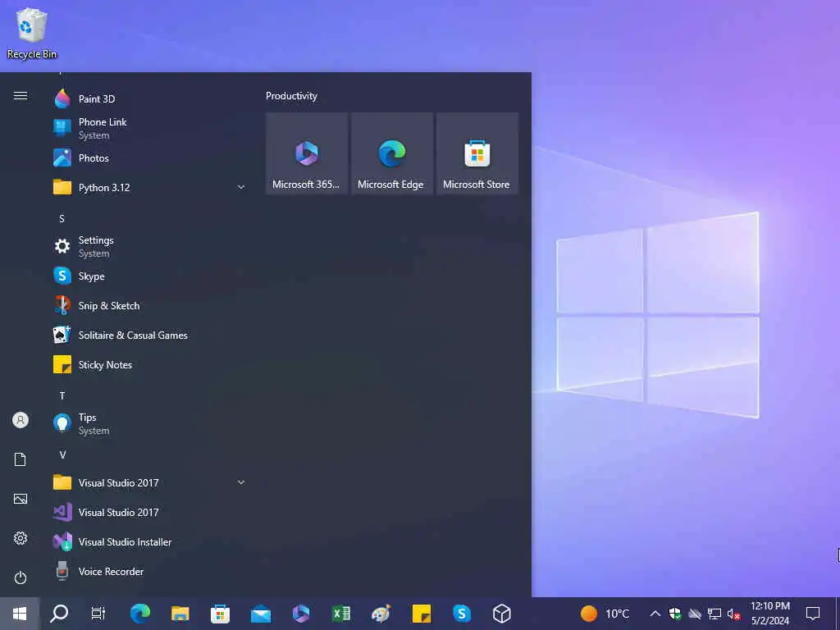Image resolution: width=840 pixels, height=630 pixels.
Task: Open Windows Security tray icon
Action: [675, 614]
